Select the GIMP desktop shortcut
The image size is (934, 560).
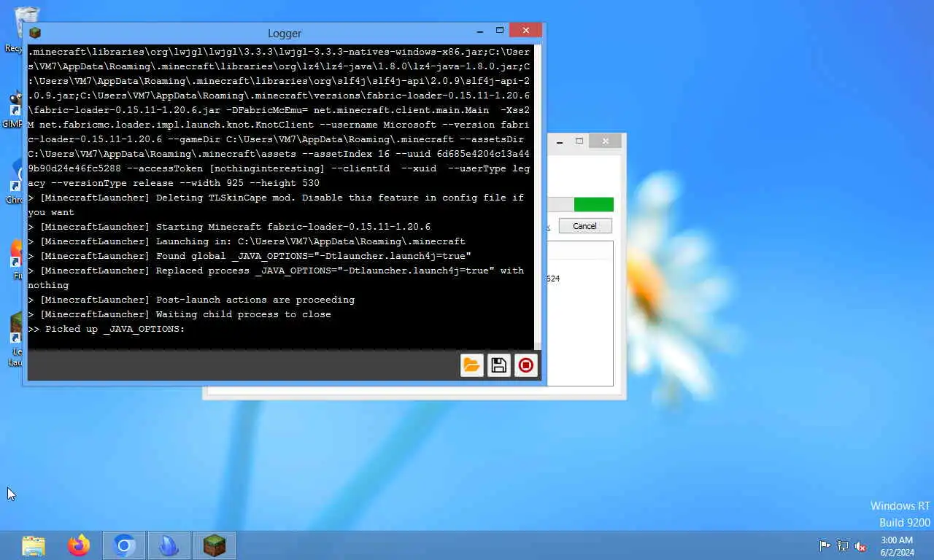[x=14, y=109]
